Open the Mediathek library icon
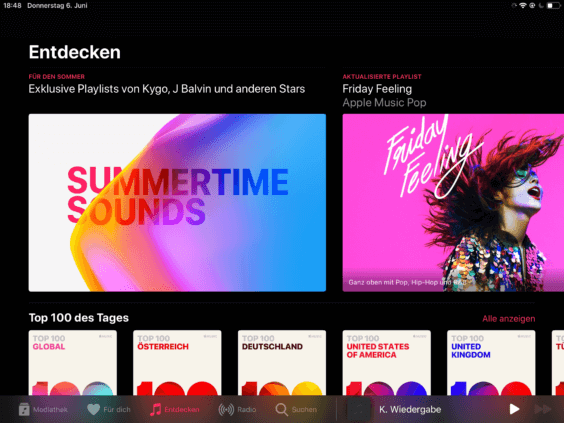Viewport: 564px width, 423px height. click(x=24, y=409)
